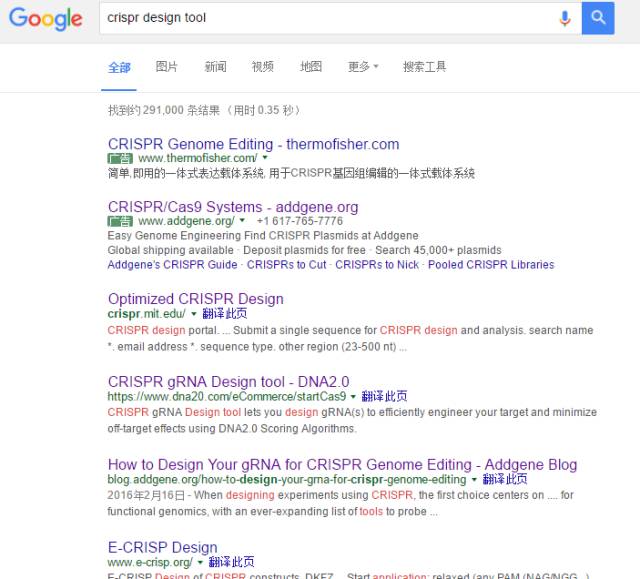Click the 广告 badge on thermofisher ad

click(120, 158)
